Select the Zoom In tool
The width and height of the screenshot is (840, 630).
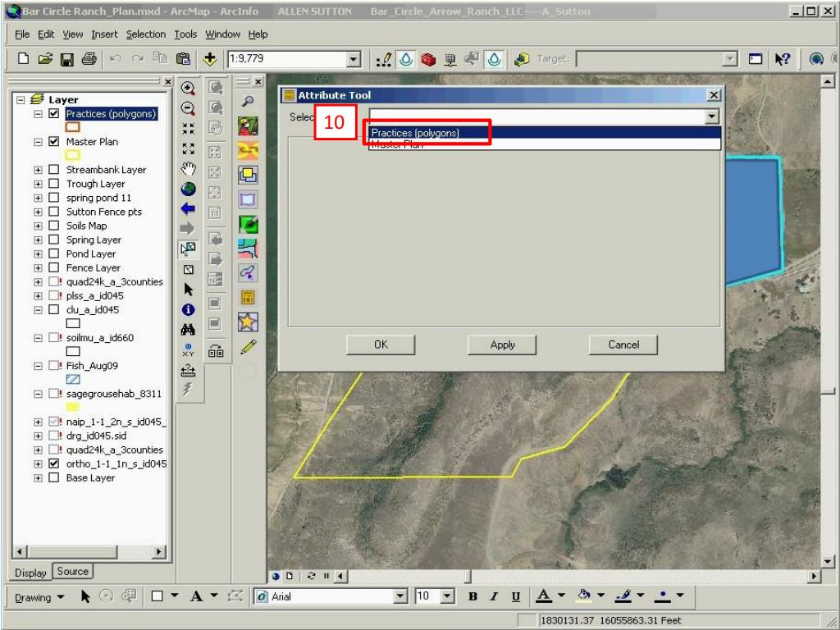[188, 89]
